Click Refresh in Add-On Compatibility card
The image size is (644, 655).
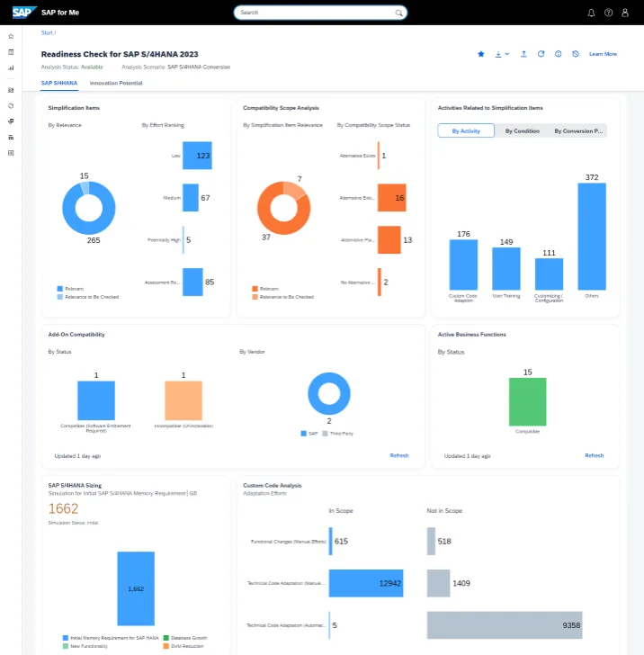coord(399,455)
